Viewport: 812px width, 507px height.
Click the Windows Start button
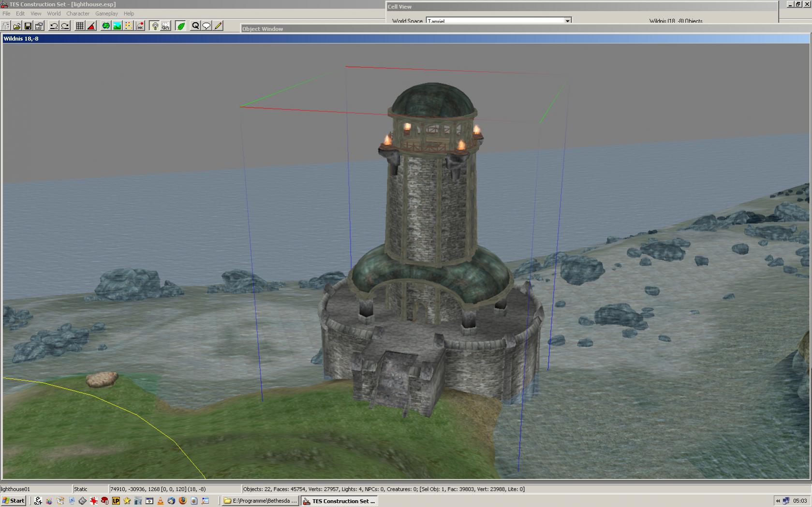[13, 501]
